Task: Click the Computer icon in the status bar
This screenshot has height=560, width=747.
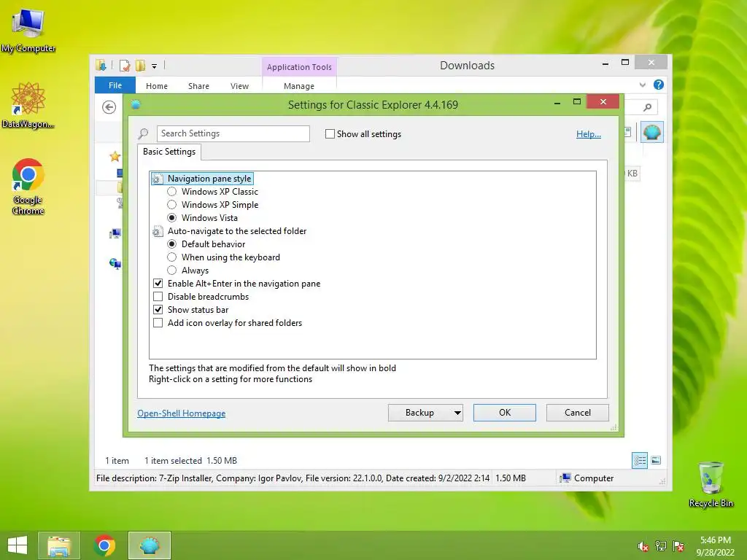Action: 565,478
